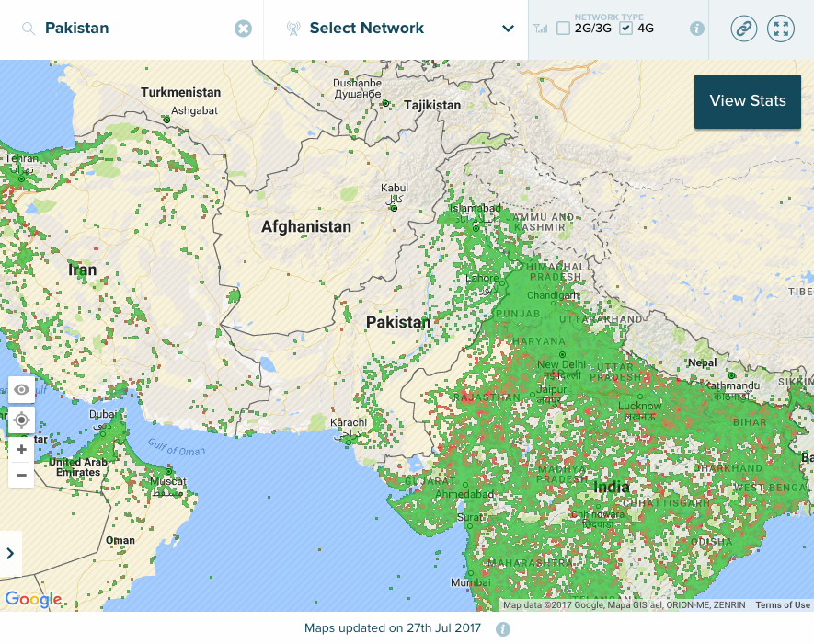Center map on my location

pos(22,420)
